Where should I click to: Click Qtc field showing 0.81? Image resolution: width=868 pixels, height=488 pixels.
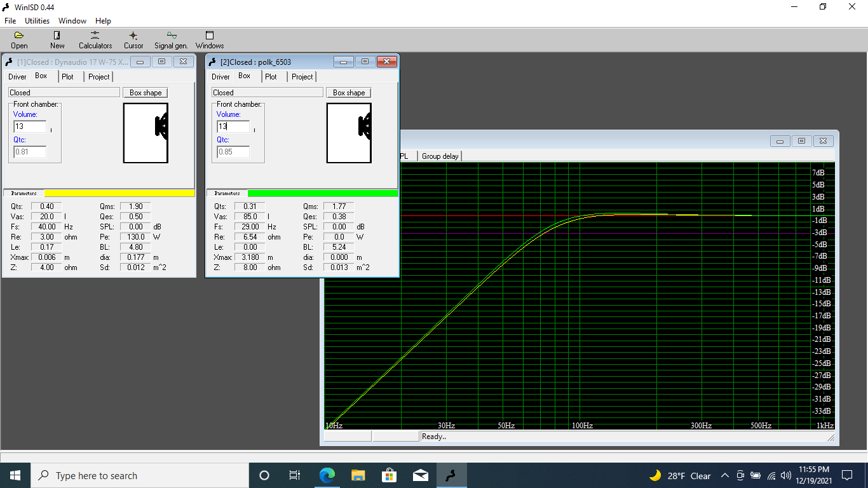tap(30, 152)
